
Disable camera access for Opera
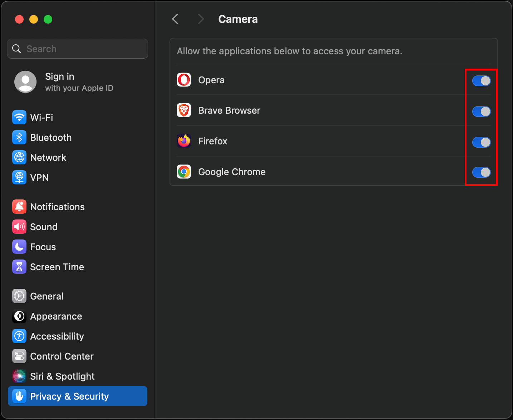[481, 81]
